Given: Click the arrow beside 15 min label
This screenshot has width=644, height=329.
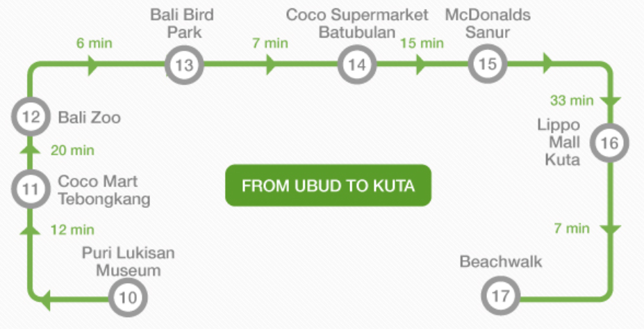Looking at the screenshot, I should 420,65.
